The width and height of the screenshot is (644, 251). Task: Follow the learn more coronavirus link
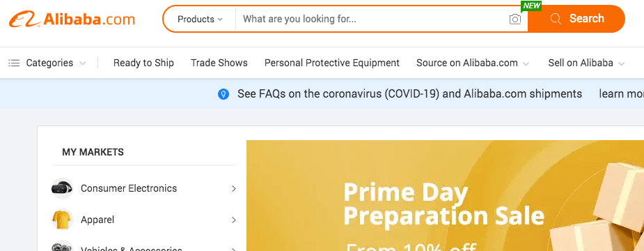point(622,94)
